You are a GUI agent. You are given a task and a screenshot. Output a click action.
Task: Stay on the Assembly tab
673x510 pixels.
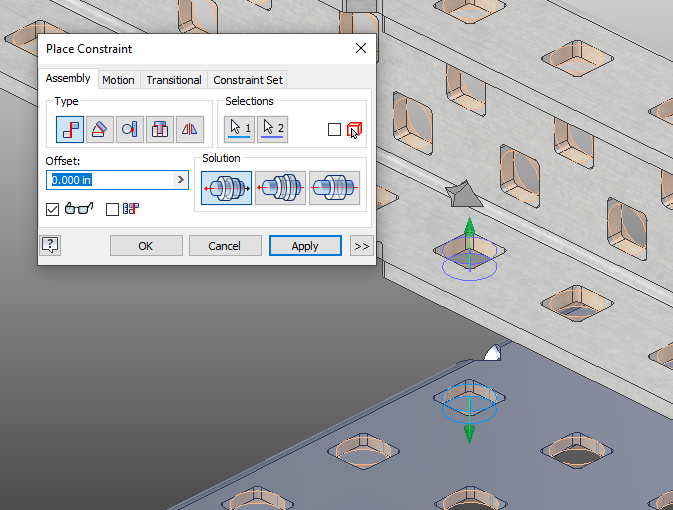point(68,79)
